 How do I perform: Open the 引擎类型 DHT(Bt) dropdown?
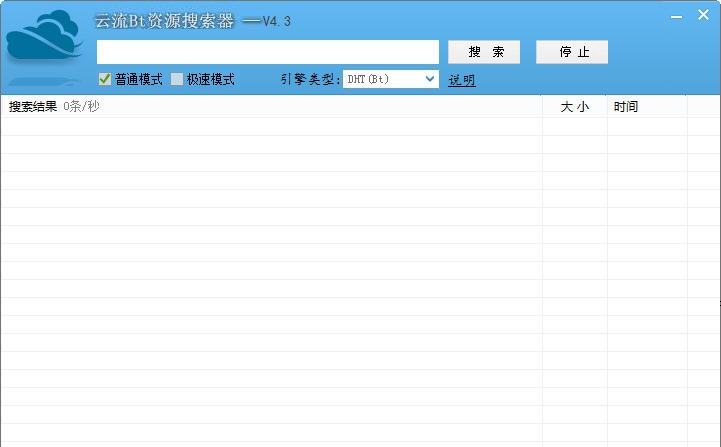click(x=391, y=79)
